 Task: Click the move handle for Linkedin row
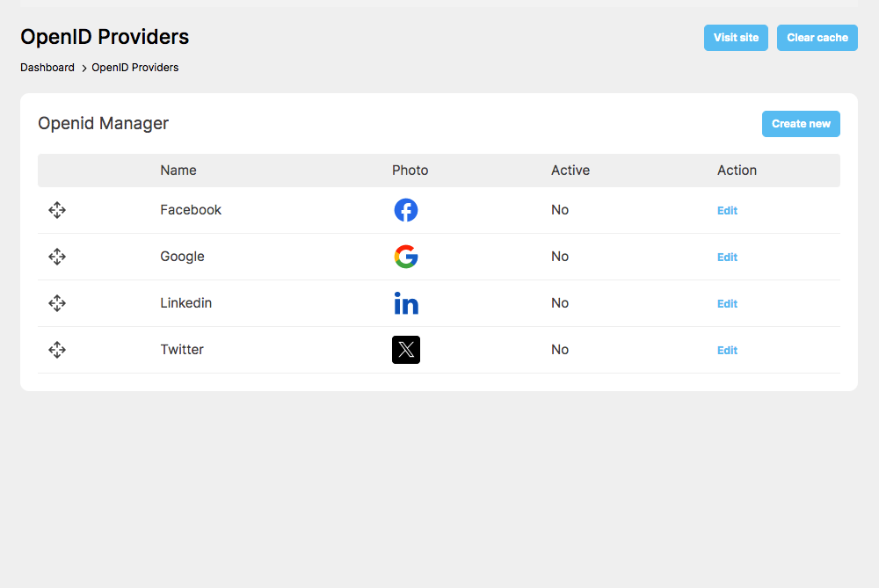tap(57, 303)
